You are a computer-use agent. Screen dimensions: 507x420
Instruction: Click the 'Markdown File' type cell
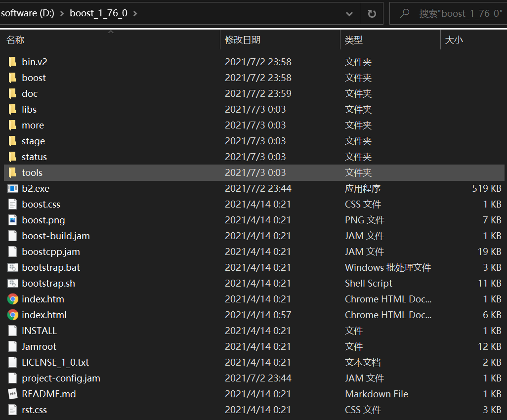coord(377,394)
